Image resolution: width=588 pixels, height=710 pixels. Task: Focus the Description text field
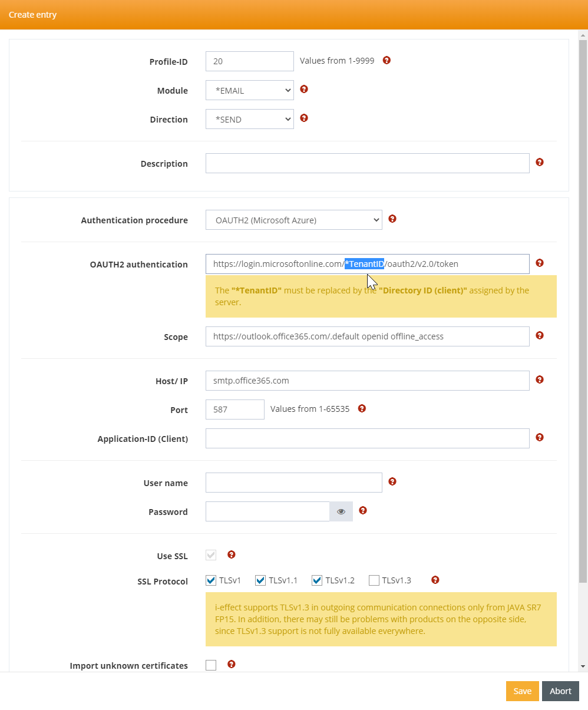[367, 163]
